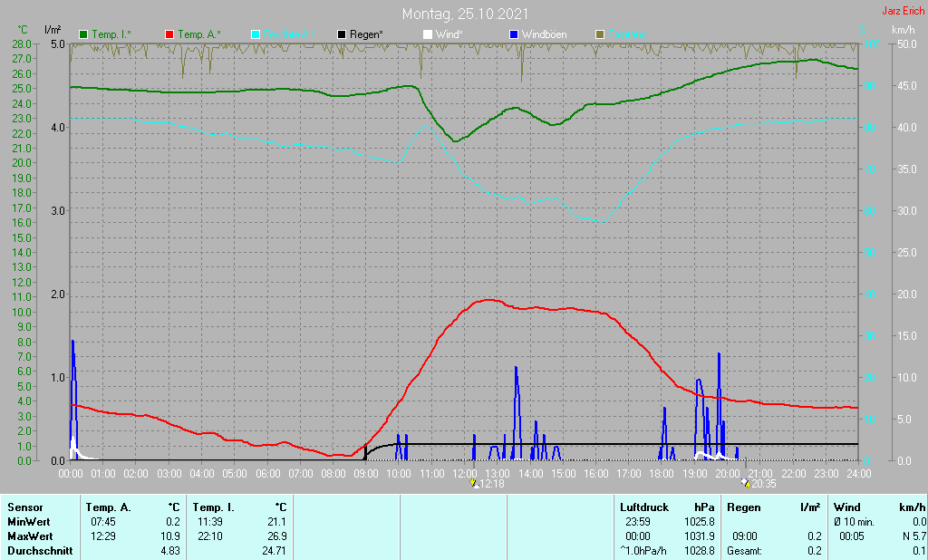Click the '1028.8' average pressure value
The height and width of the screenshot is (560, 928).
click(700, 551)
